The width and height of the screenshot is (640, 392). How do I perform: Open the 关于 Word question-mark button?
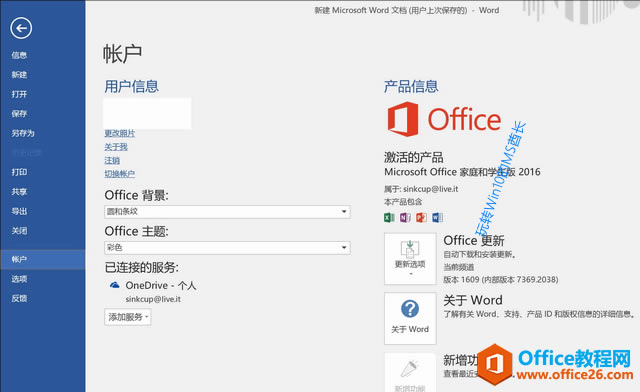410,318
